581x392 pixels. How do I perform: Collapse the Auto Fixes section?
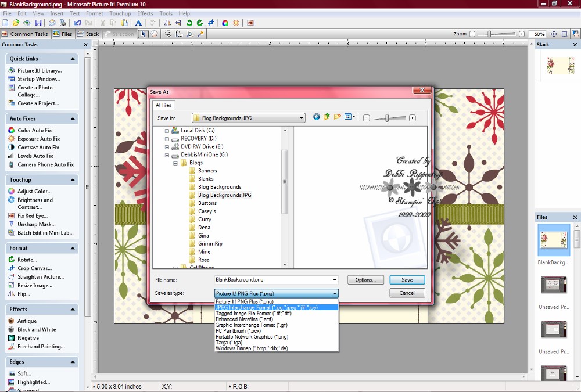pos(73,119)
